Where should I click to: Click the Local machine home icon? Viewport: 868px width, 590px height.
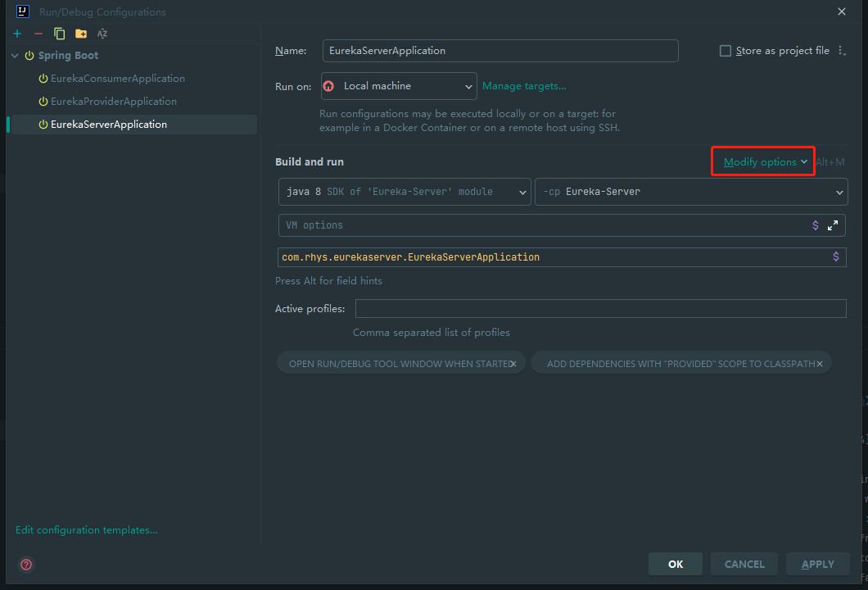(329, 86)
